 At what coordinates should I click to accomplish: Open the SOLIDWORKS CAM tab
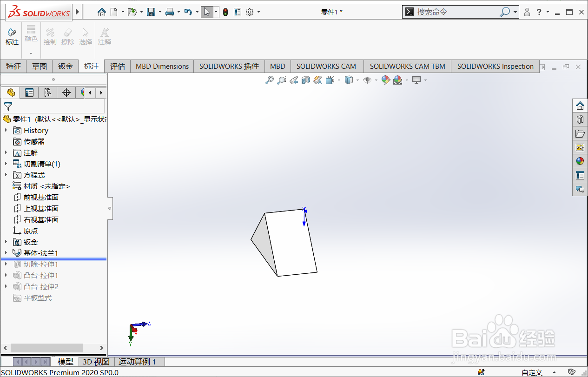click(x=326, y=66)
